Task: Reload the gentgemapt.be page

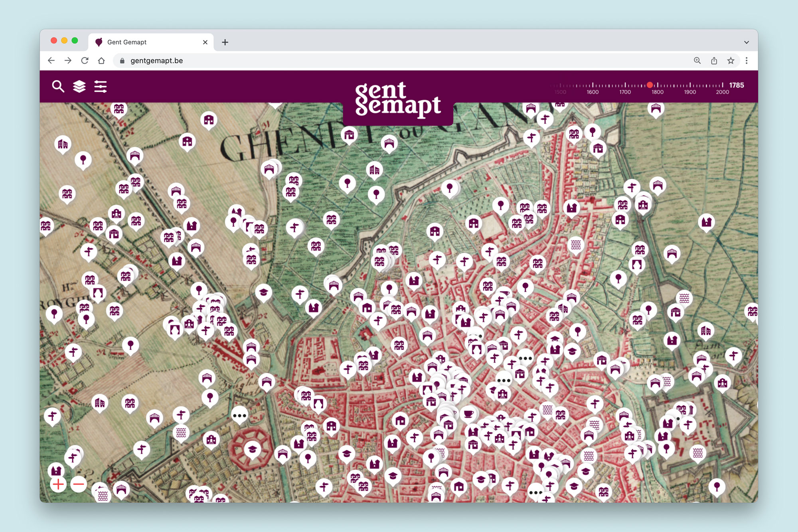Action: coord(85,61)
